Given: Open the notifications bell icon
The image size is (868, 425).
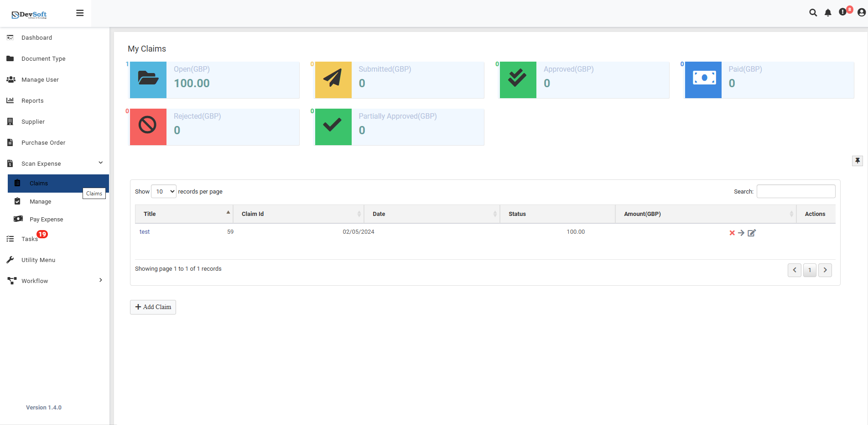Looking at the screenshot, I should [x=828, y=13].
